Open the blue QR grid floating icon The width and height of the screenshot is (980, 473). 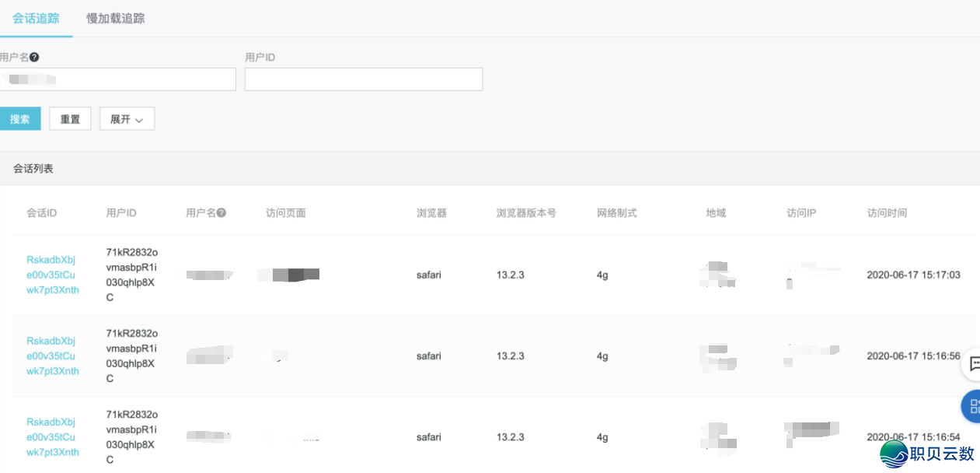pyautogui.click(x=972, y=406)
